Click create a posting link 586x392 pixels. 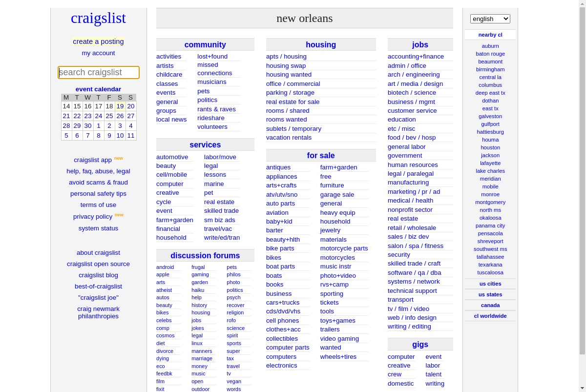(98, 41)
